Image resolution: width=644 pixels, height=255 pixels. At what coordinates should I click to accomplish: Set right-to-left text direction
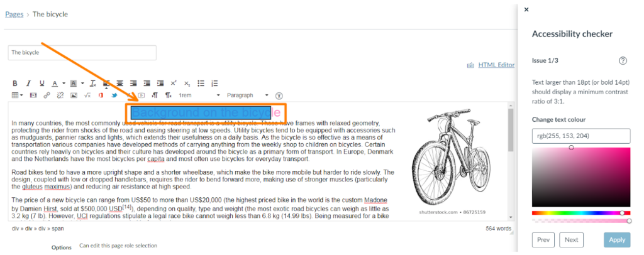pyautogui.click(x=169, y=95)
